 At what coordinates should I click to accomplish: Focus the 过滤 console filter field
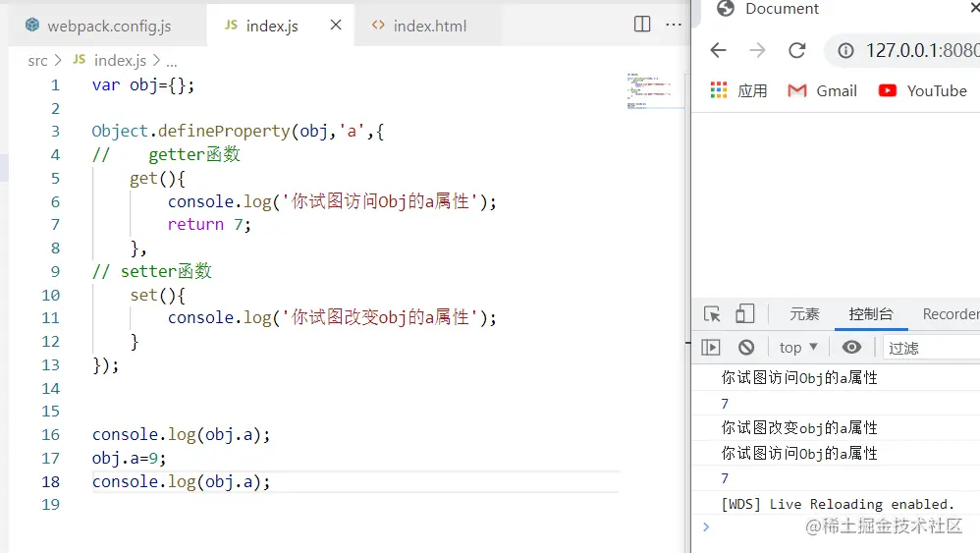[x=931, y=348]
